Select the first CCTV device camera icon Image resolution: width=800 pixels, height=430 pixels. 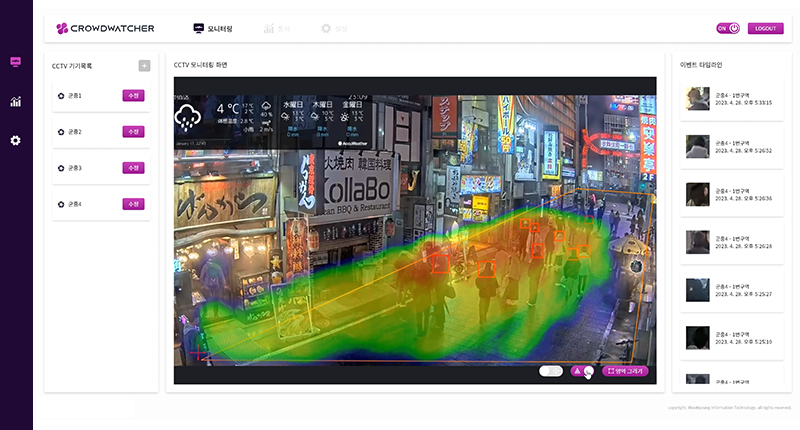(61, 96)
